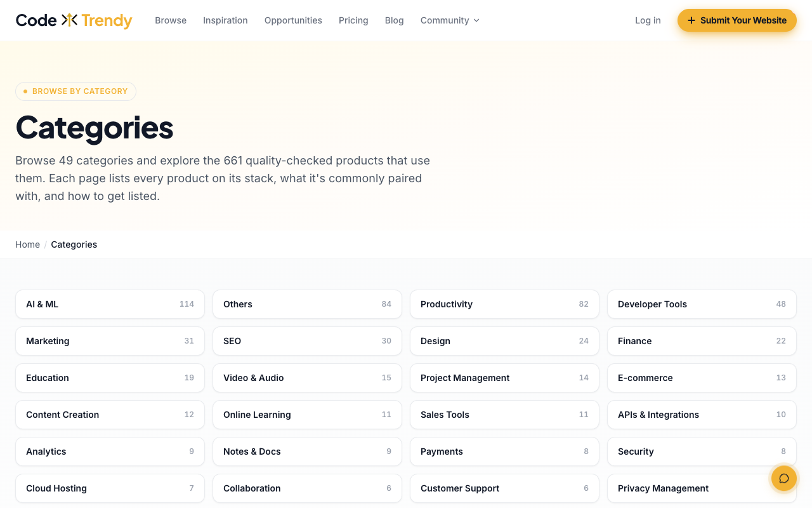812x508 pixels.
Task: Open the Opportunities nav link
Action: coord(293,20)
